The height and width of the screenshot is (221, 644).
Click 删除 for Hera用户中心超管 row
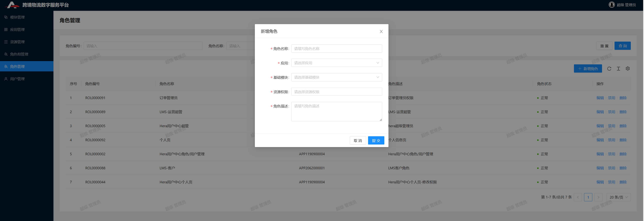623,126
